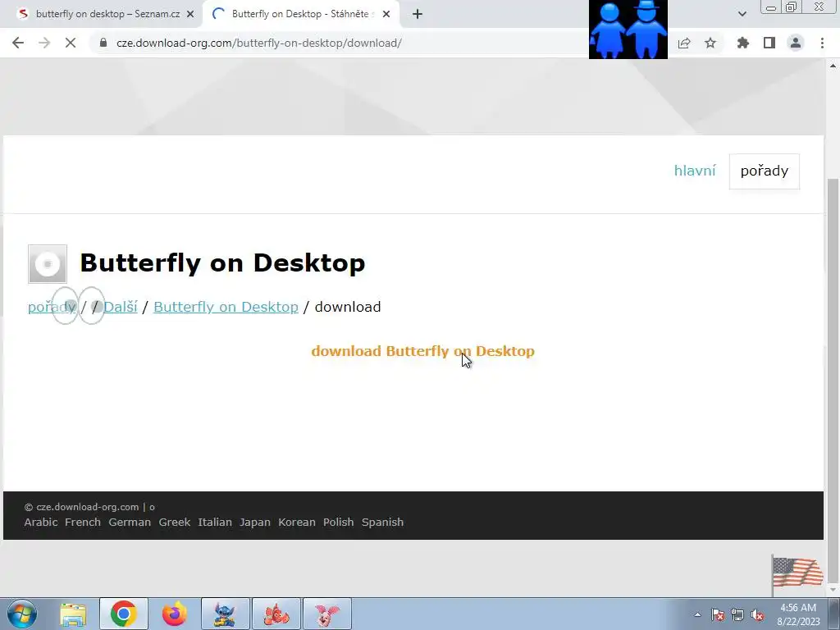Click the Butterfly on Desktop disc icon

pyautogui.click(x=48, y=264)
